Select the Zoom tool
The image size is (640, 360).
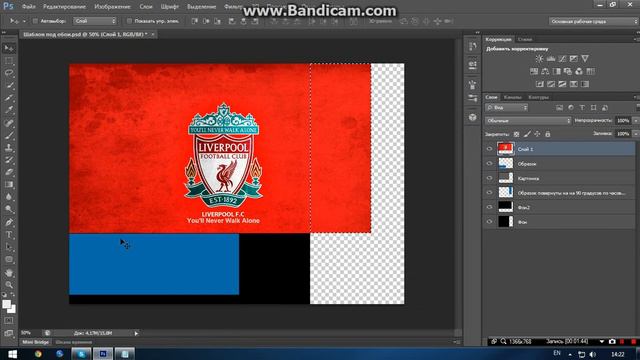coord(9,285)
